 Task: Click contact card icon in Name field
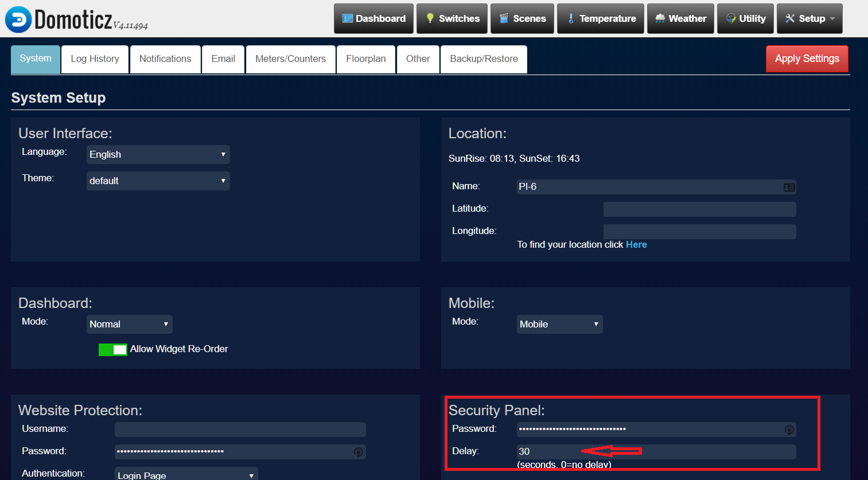tap(789, 187)
